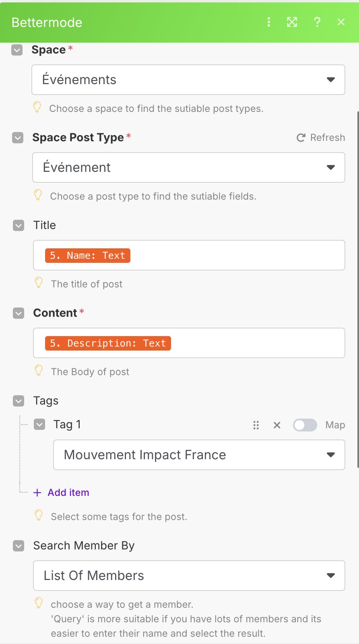The height and width of the screenshot is (644, 359).
Task: Expand the Bettermode panel to fullscreen
Action: tap(292, 22)
